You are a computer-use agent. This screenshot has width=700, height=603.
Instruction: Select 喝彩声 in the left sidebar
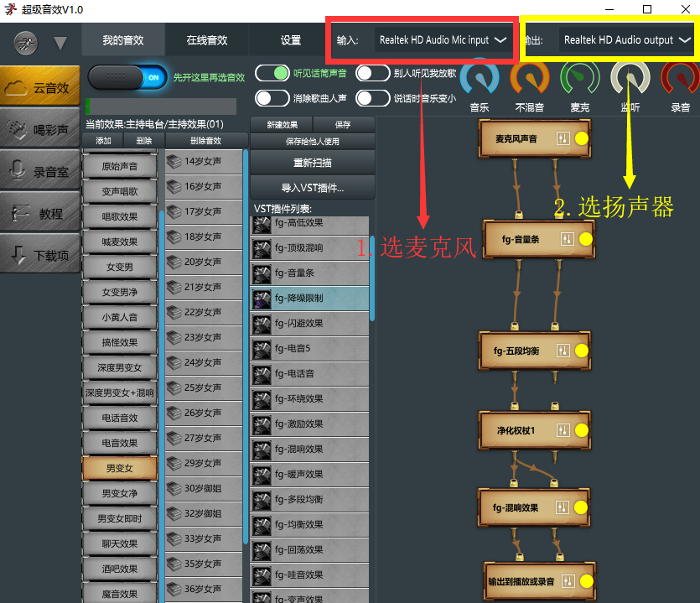pos(40,129)
